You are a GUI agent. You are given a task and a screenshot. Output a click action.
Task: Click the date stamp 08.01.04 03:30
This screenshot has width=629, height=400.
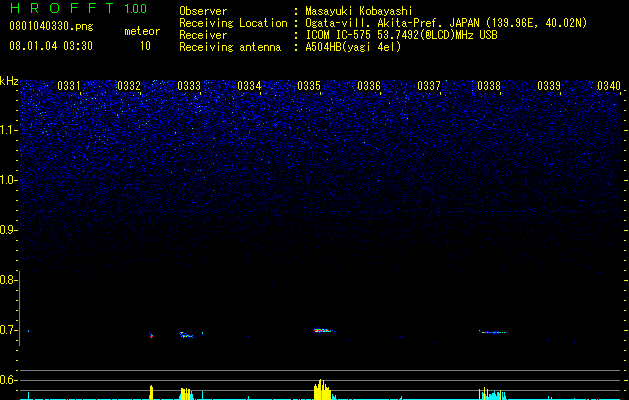(51, 46)
